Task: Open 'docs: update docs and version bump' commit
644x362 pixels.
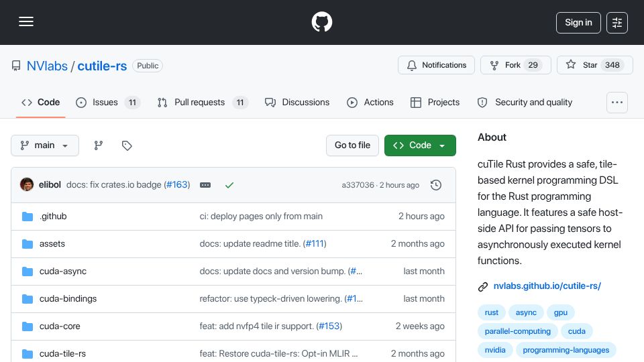Action: (x=272, y=271)
